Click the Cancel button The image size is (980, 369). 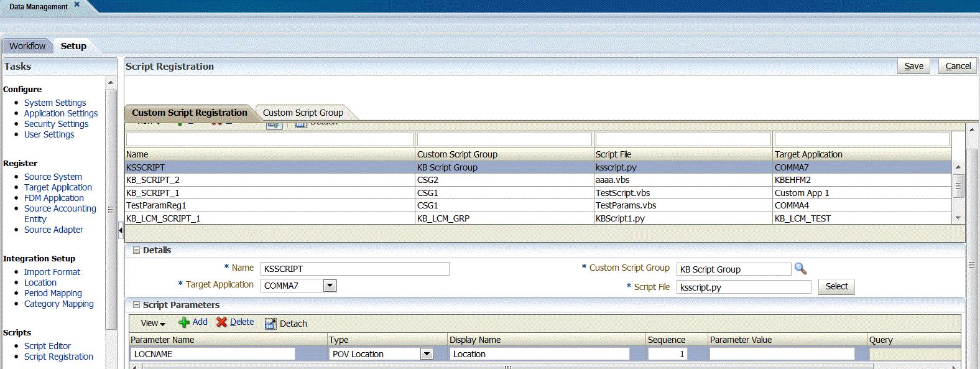point(958,66)
